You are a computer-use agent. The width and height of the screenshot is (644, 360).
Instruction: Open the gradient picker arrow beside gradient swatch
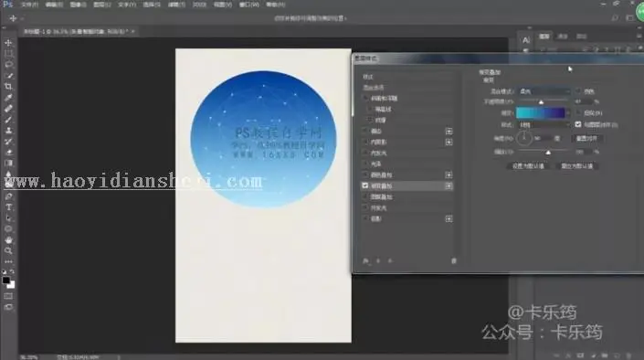coord(568,112)
